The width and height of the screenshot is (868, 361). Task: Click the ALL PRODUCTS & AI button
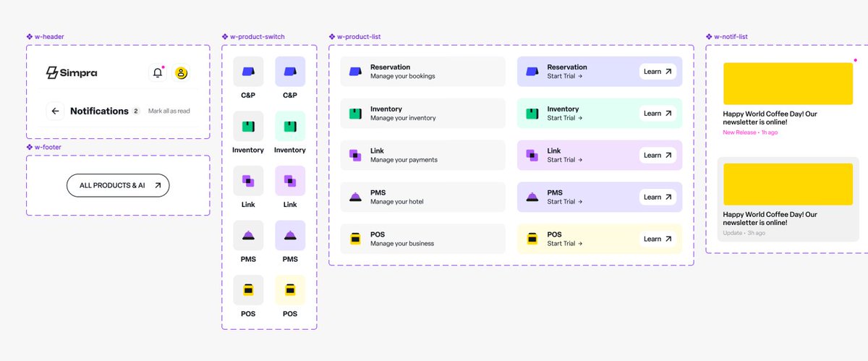click(118, 185)
